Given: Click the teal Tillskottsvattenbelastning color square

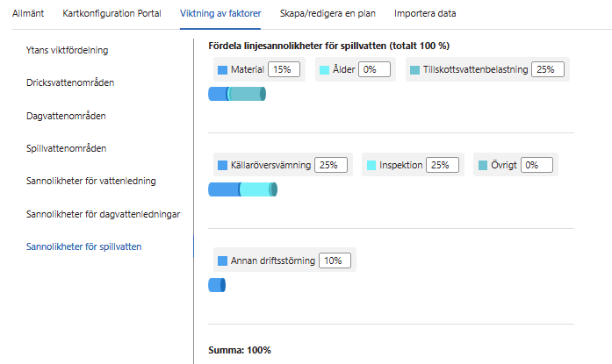Looking at the screenshot, I should point(414,69).
